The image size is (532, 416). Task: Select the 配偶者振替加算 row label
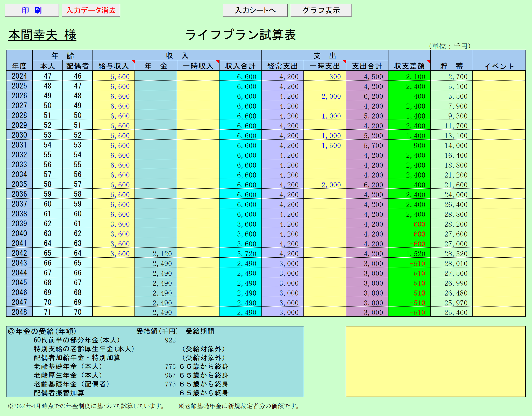coord(59,393)
